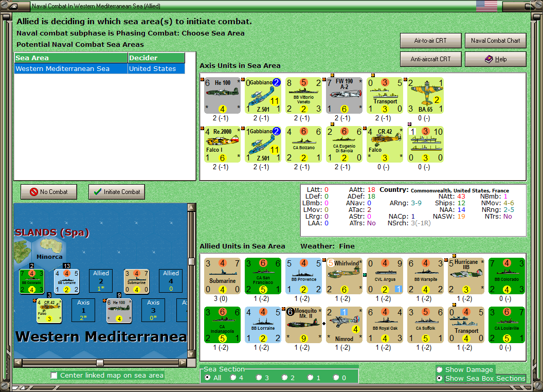The width and height of the screenshot is (543, 392).
Task: Select the CA Suffolk counter
Action: pyautogui.click(x=426, y=325)
